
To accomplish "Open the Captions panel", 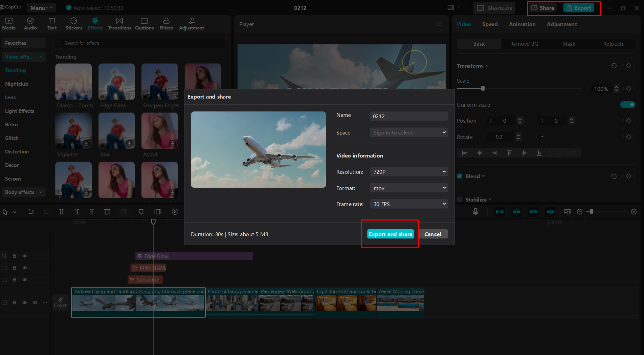I will click(x=144, y=23).
